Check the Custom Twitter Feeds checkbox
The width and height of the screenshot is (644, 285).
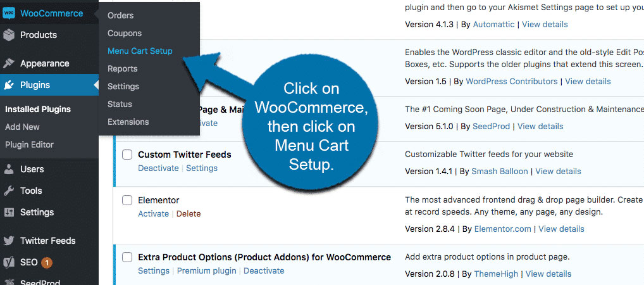click(x=127, y=155)
